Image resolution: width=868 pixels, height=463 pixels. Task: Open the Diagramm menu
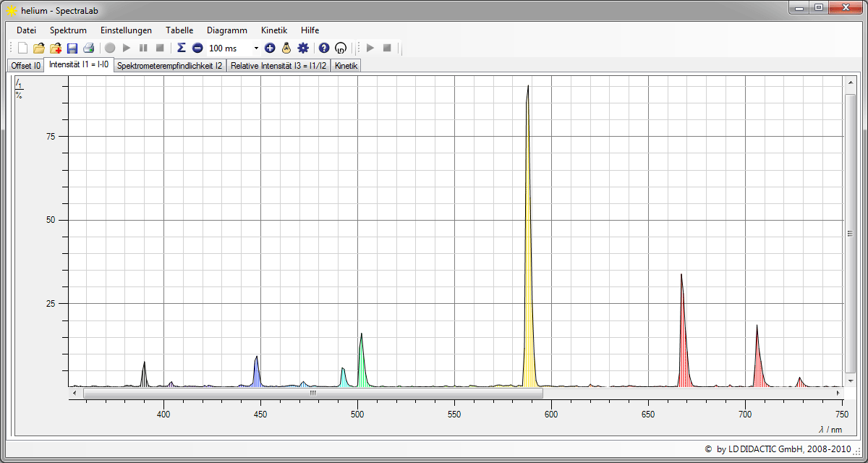pos(226,30)
